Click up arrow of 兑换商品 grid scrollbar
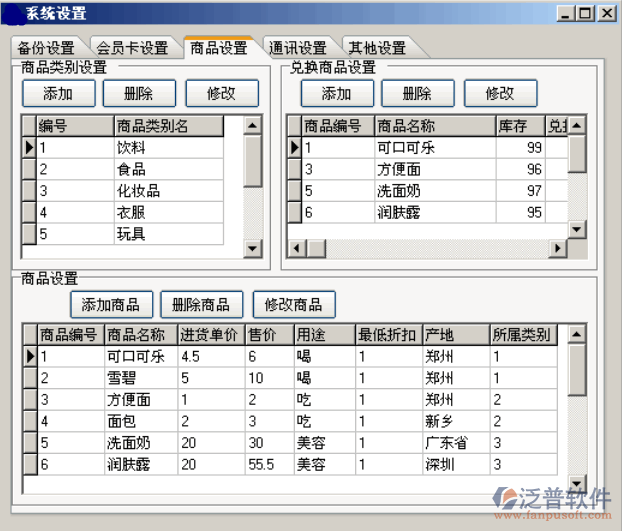Image resolution: width=622 pixels, height=531 pixels. pos(577,126)
